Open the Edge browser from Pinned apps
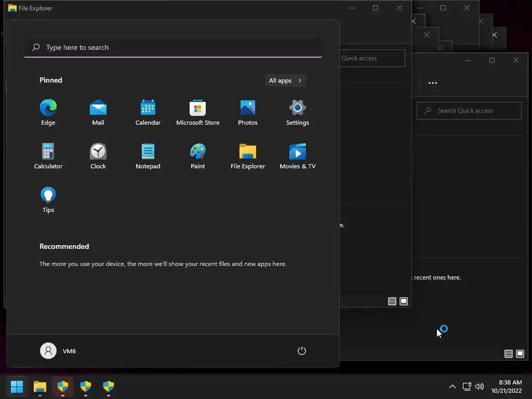The image size is (532, 399). [48, 113]
